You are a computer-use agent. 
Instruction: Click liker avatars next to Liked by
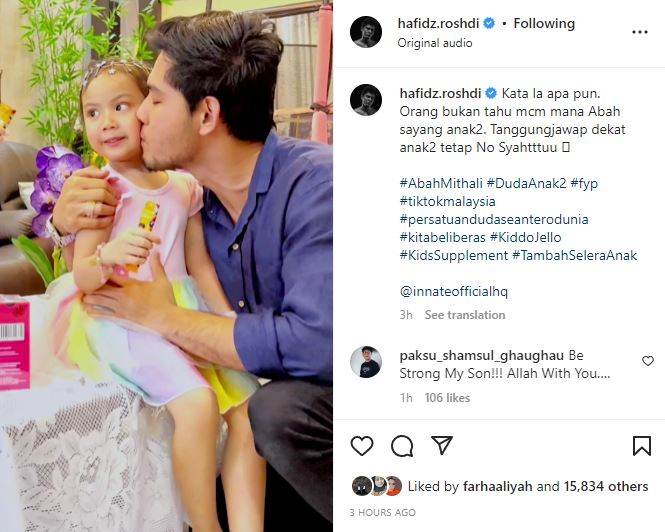[x=377, y=486]
